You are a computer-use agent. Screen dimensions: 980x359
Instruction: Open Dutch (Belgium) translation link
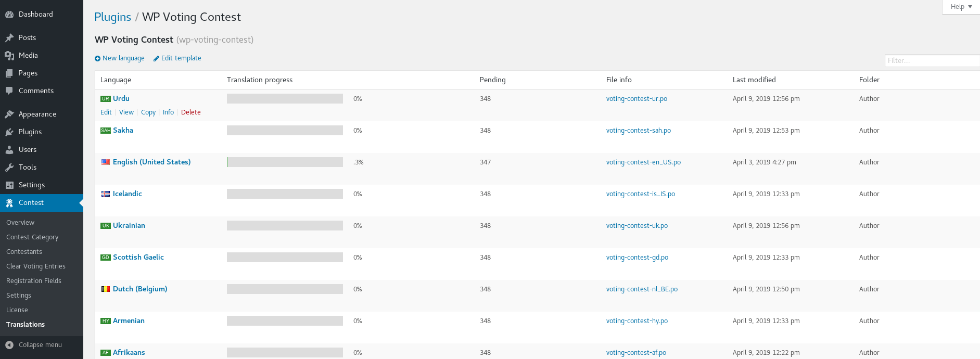coord(140,289)
